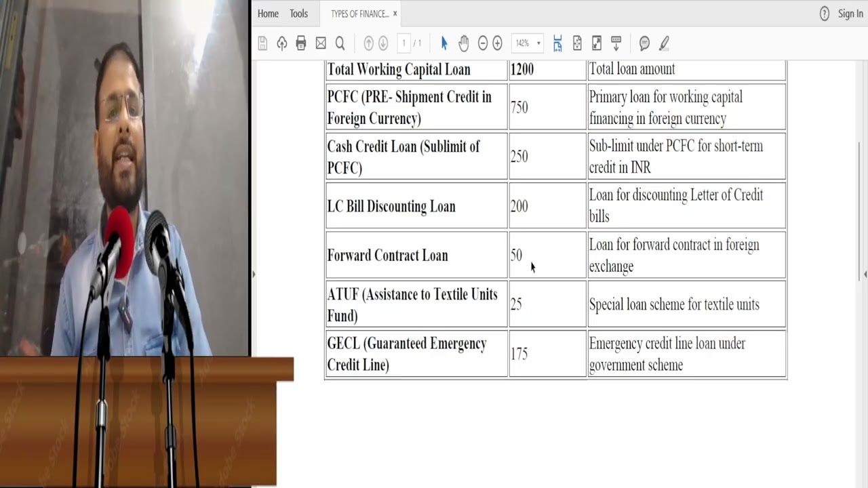Click the Sign In button
Viewport: 868px width, 488px height.
coord(850,14)
